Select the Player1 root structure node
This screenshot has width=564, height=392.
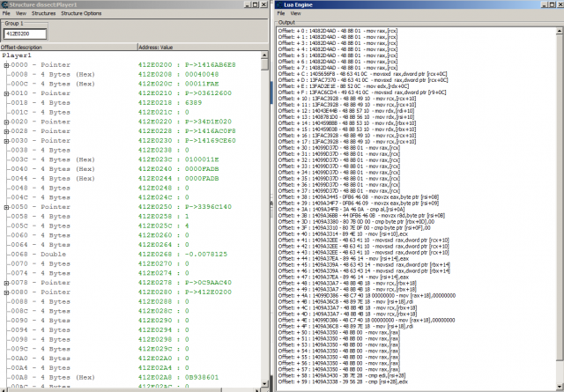tap(17, 55)
